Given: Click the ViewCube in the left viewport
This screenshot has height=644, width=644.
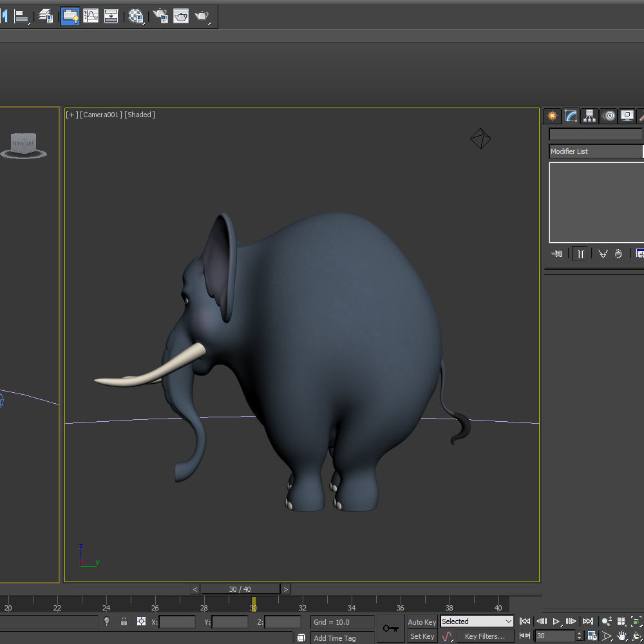Looking at the screenshot, I should [23, 143].
